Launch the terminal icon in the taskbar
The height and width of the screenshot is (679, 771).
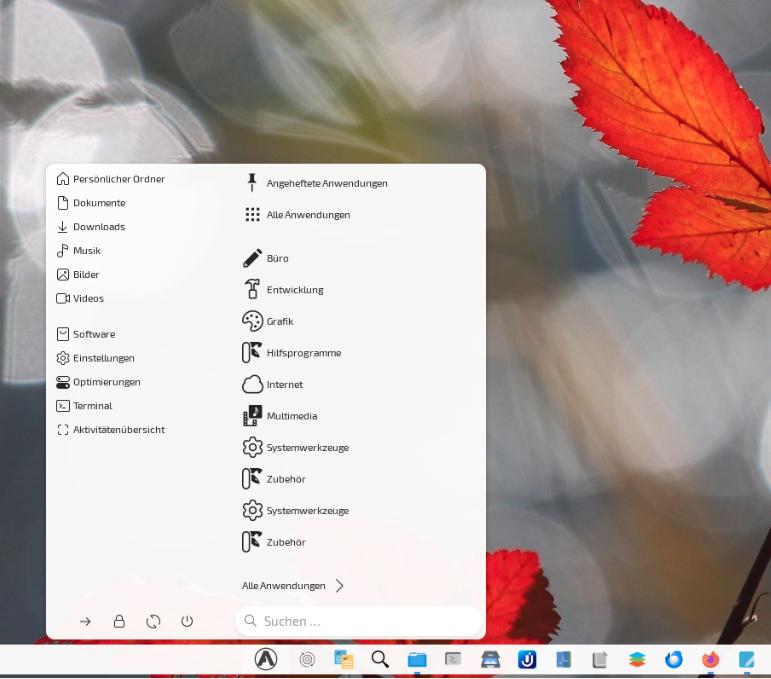(x=453, y=660)
